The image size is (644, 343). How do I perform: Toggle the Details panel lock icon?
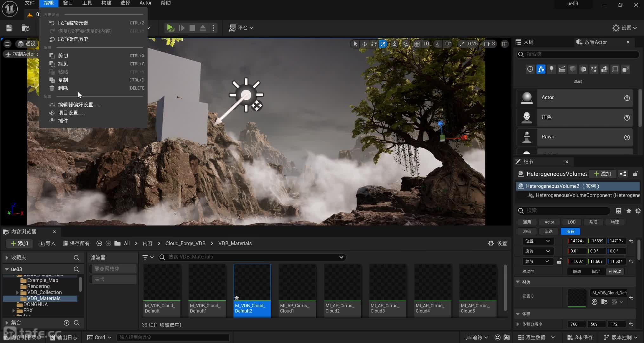635,174
